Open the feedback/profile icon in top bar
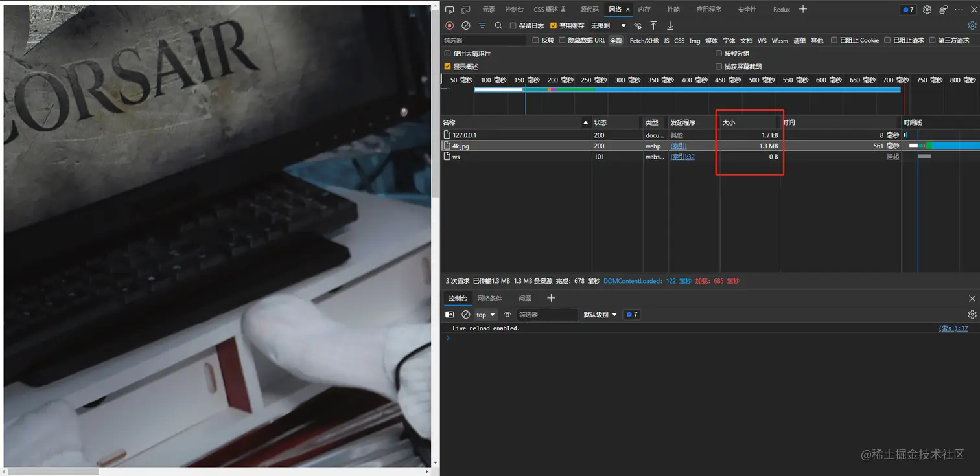Screen dimensions: 980x476 [943, 10]
